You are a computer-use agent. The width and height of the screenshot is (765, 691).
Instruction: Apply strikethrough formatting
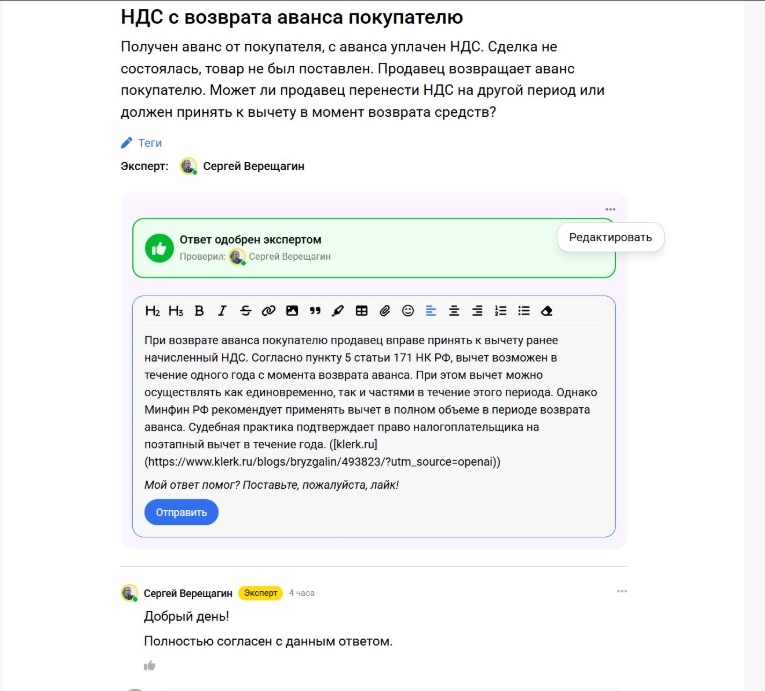[245, 311]
